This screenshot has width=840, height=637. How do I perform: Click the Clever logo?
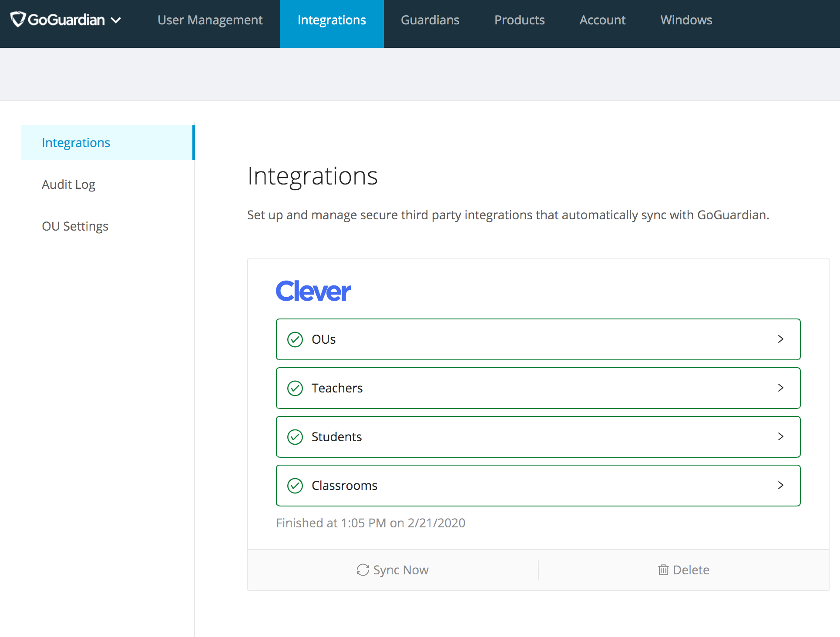312,291
